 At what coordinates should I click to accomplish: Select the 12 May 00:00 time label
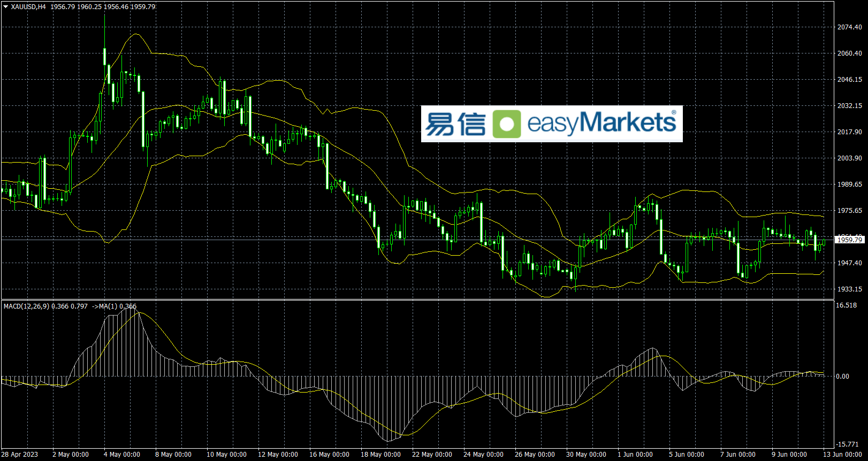pos(278,455)
